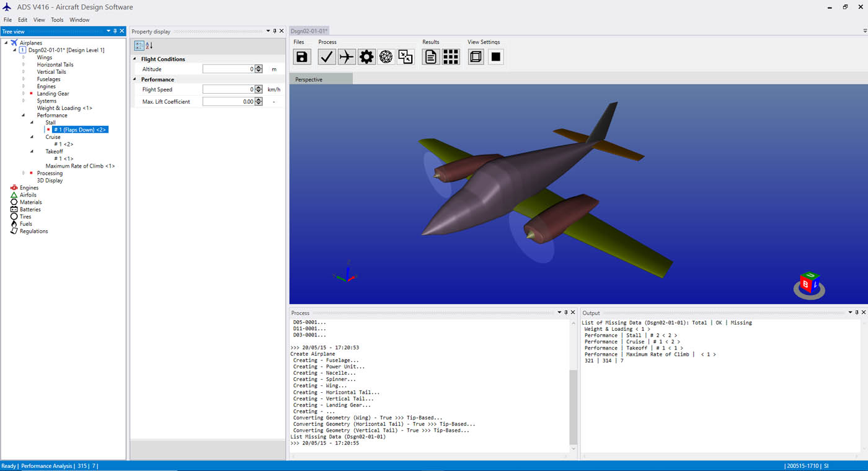The image size is (868, 471).
Task: Collapse the Stall tree node
Action: tap(32, 123)
